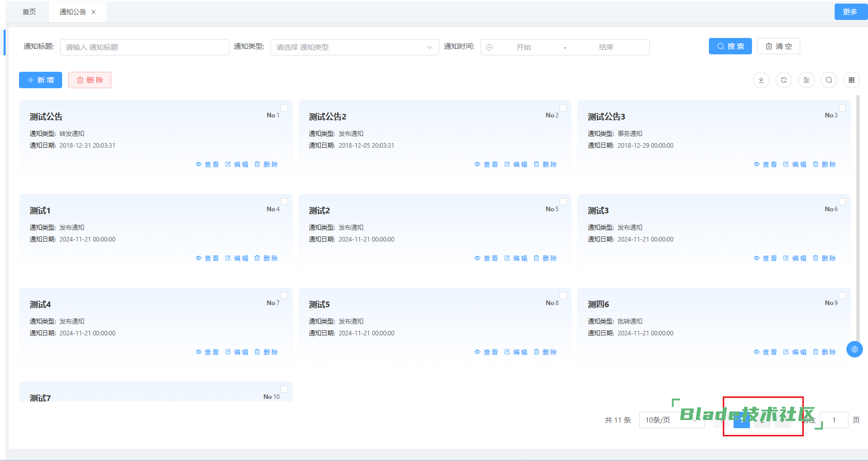
Task: Click the refresh icon in toolbar
Action: [x=783, y=80]
